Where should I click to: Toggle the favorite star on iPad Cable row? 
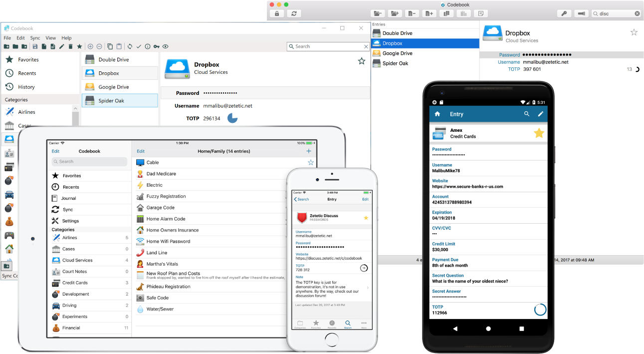[311, 162]
